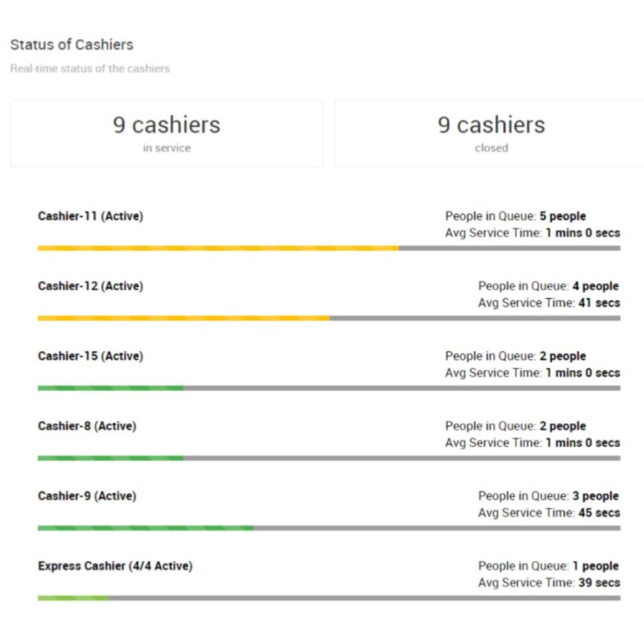The height and width of the screenshot is (644, 644).
Task: Click the Cashier-12 yellow queue progress bar
Action: tap(183, 318)
